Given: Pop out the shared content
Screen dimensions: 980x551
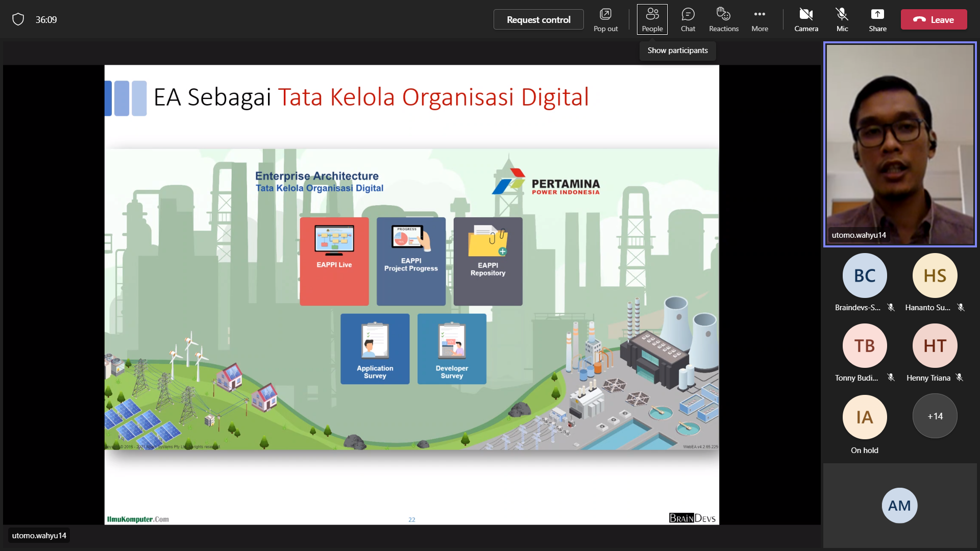Looking at the screenshot, I should click(605, 19).
